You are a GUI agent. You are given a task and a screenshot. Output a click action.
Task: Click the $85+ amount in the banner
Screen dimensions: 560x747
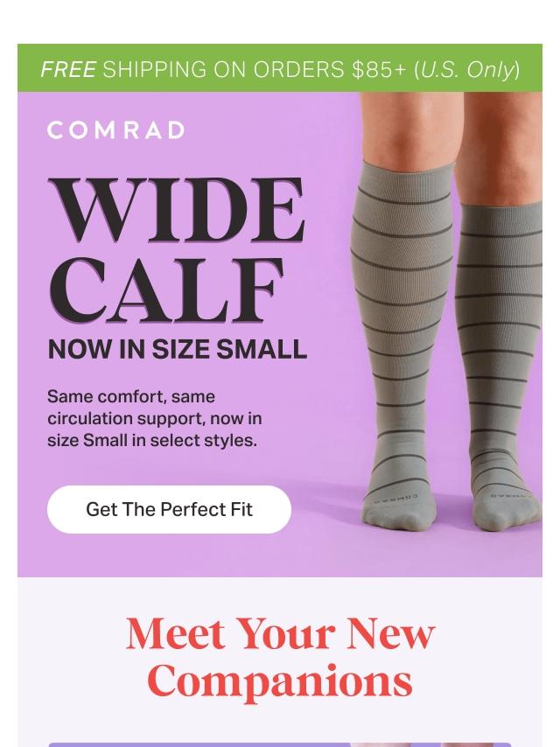coord(380,70)
